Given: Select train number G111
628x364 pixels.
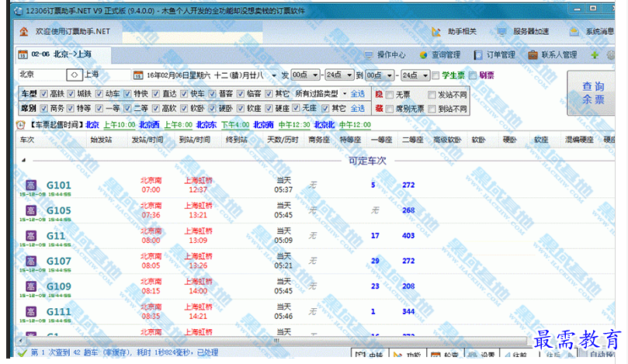Looking at the screenshot, I should 59,311.
